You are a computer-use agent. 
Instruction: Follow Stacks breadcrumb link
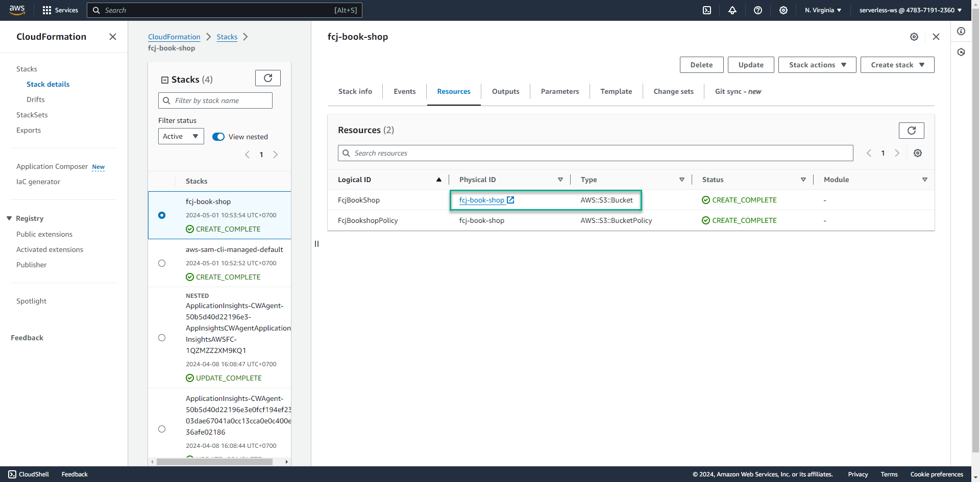[x=227, y=37]
